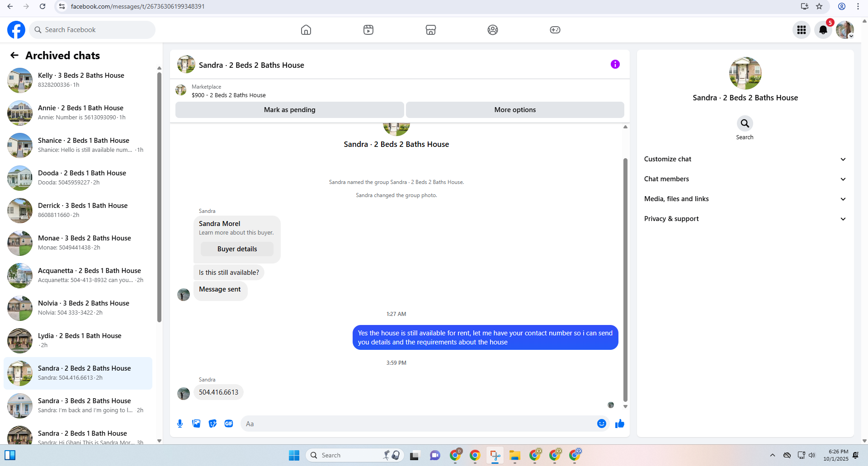This screenshot has width=868, height=466.
Task: Open More options for listing
Action: coord(515,110)
